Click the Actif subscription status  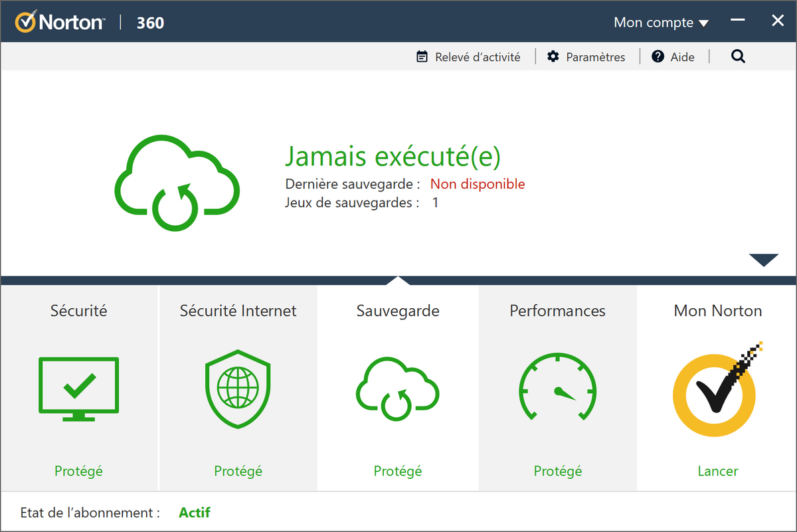click(x=195, y=513)
